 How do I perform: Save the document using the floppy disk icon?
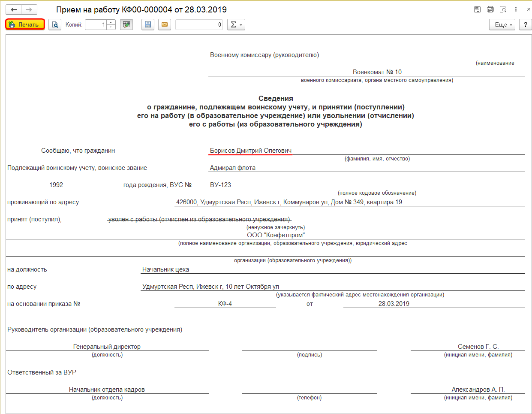pyautogui.click(x=147, y=24)
